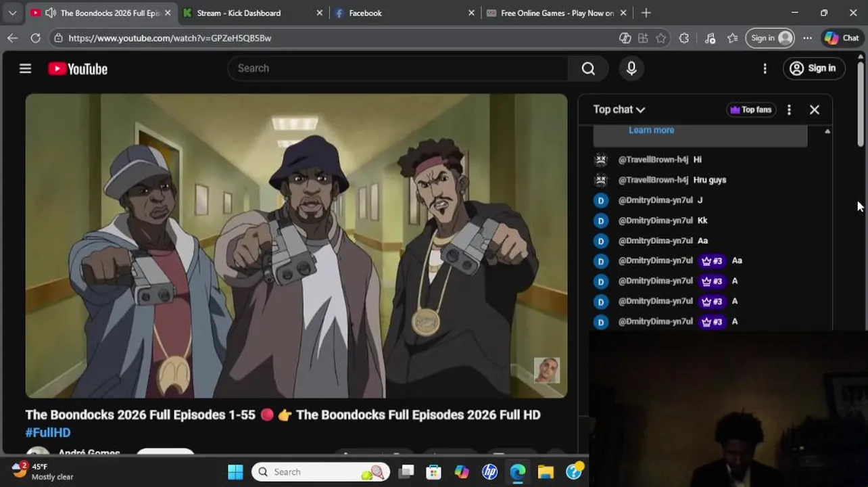Open YouTube settings three-dot menu
The width and height of the screenshot is (868, 487).
[765, 68]
